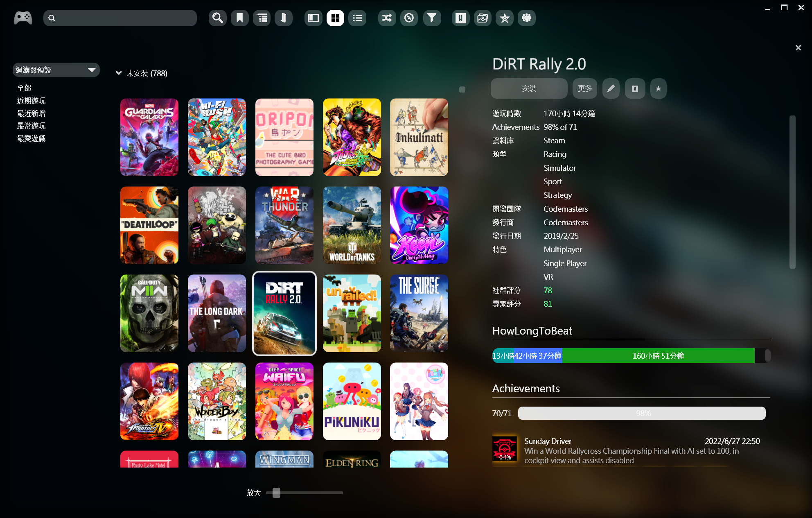Image resolution: width=812 pixels, height=518 pixels.
Task: Select The Surge game cover
Action: (419, 313)
